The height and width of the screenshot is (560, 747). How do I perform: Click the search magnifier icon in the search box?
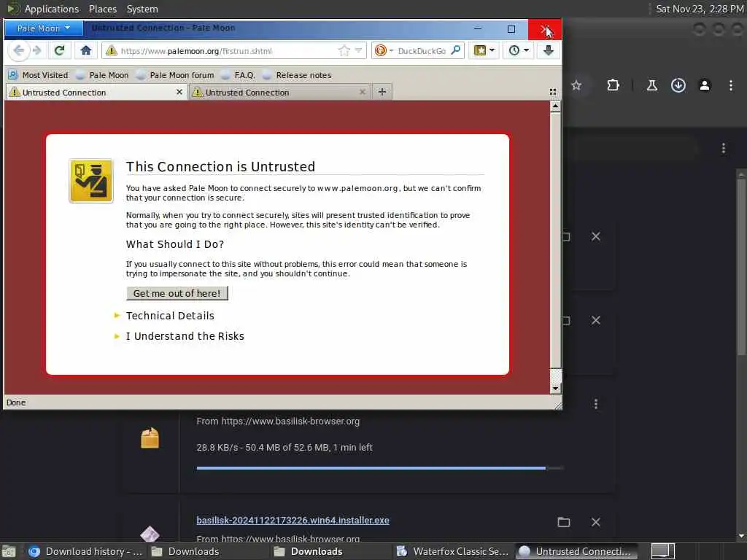[456, 50]
